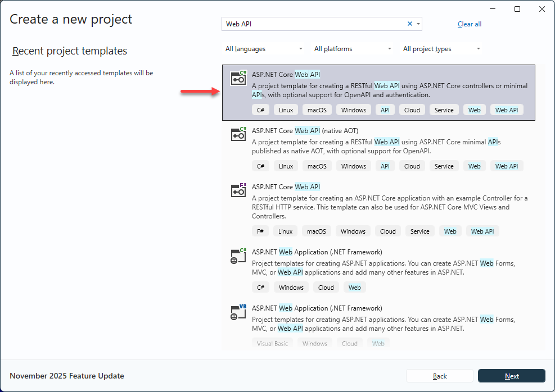This screenshot has width=555, height=392.
Task: Select the C# ASP.NET Core Web API template icon
Action: [x=238, y=78]
